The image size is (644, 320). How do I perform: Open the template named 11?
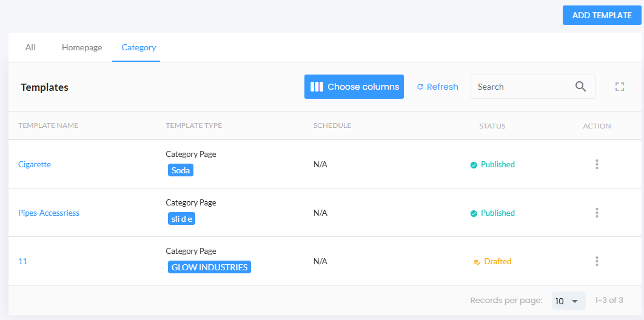tap(23, 261)
